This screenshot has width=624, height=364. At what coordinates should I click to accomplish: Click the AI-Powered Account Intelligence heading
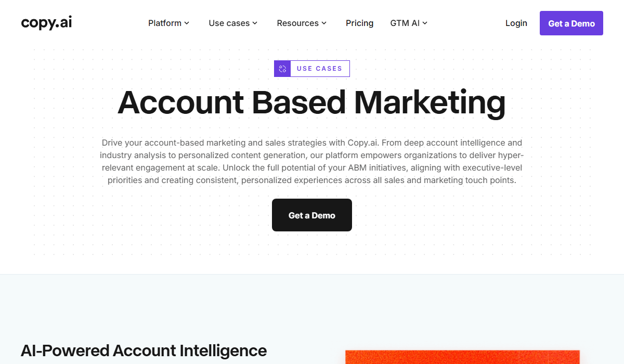pyautogui.click(x=144, y=350)
